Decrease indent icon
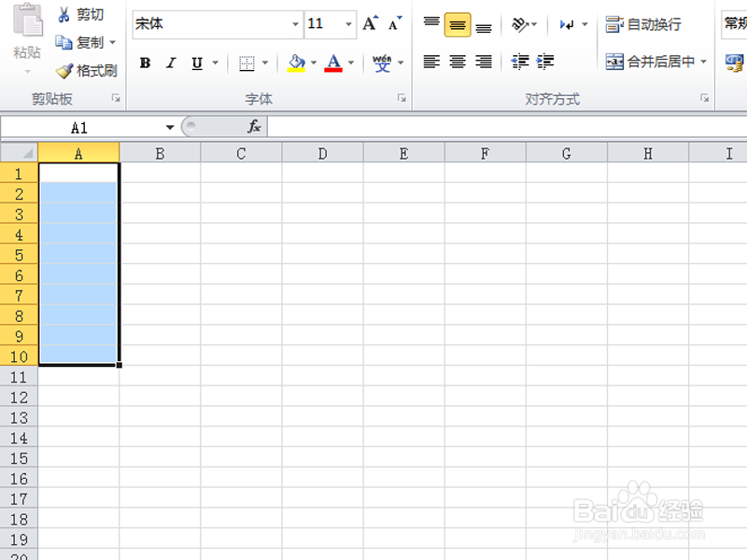 [x=520, y=62]
